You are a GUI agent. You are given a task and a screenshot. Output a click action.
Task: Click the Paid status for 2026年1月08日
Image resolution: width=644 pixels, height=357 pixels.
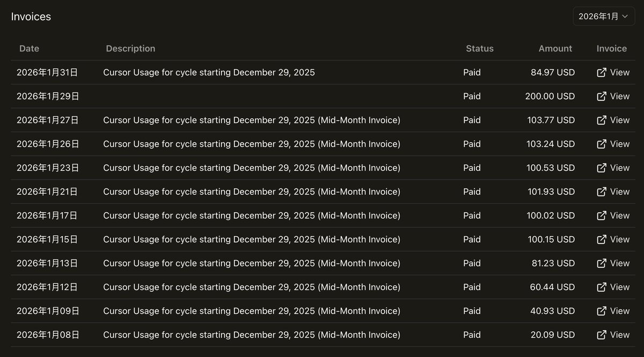click(472, 334)
